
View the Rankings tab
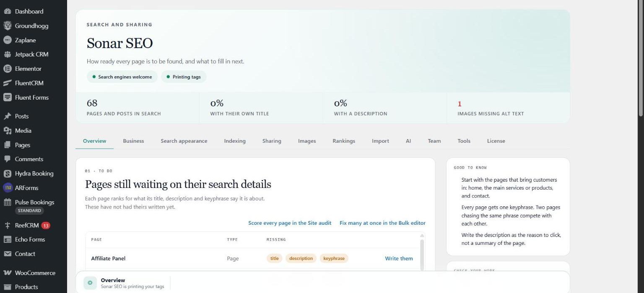[344, 141]
